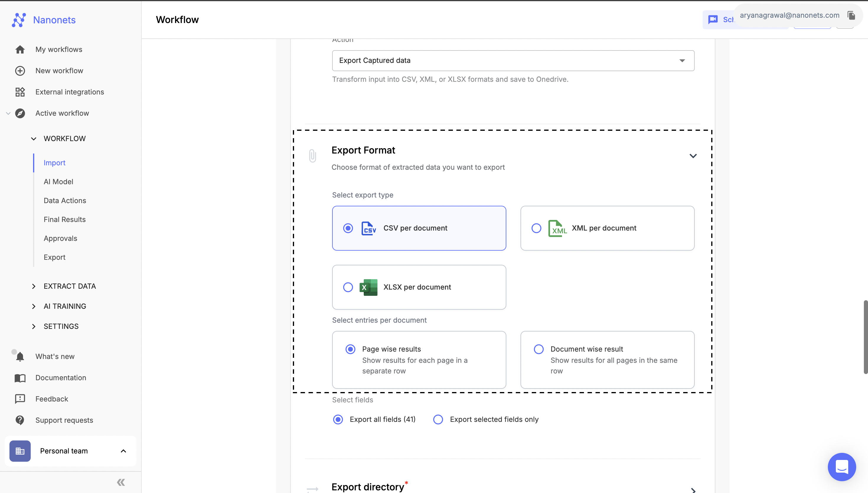
Task: Click the XML file icon
Action: (x=557, y=228)
